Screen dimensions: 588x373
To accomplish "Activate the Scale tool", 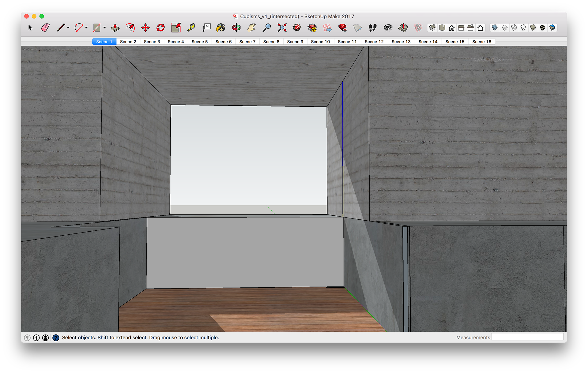I will 176,28.
